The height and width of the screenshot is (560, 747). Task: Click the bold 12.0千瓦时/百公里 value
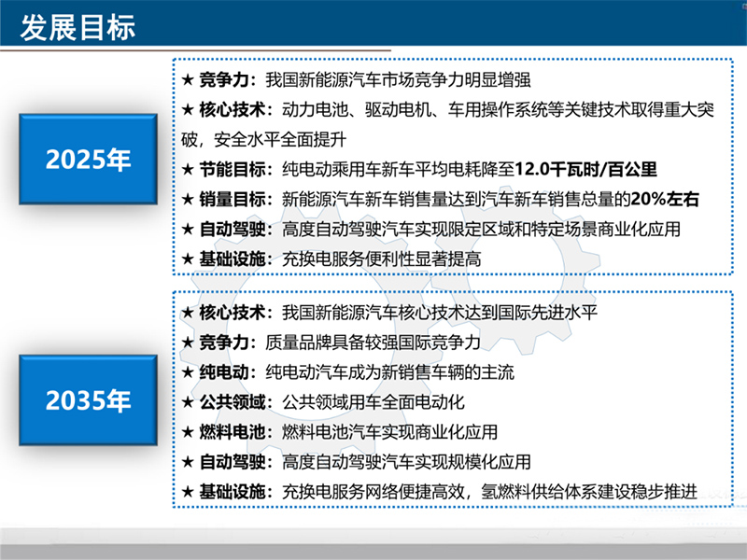586,170
